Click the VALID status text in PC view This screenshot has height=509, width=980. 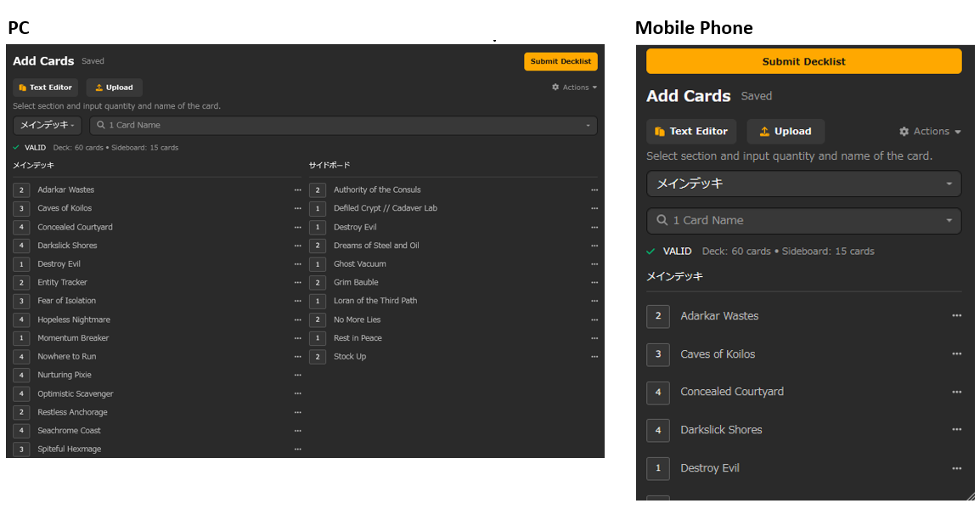tap(35, 148)
